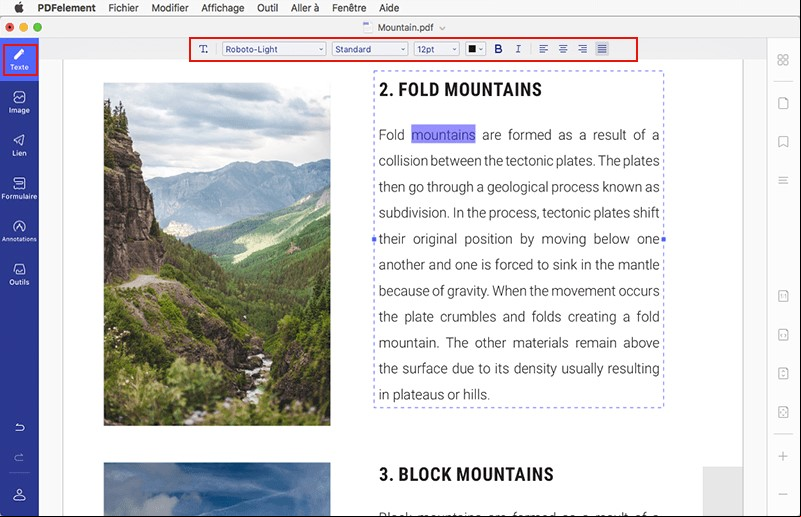Click the 1:1 actual size icon

783,296
